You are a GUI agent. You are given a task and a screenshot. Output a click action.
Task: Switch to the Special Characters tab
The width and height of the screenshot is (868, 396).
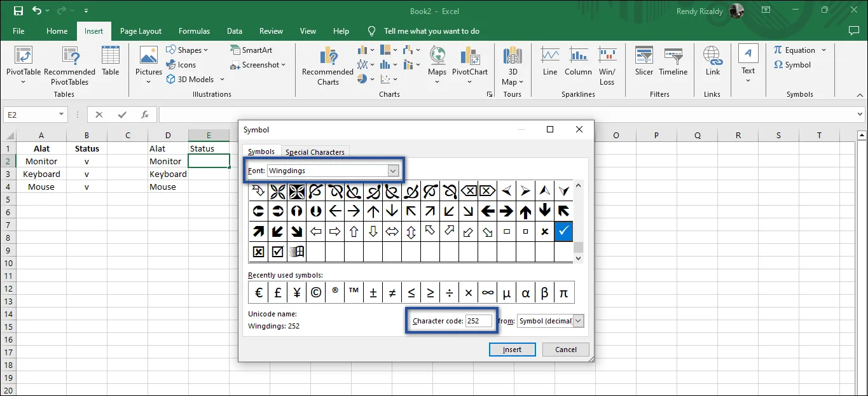pos(315,152)
